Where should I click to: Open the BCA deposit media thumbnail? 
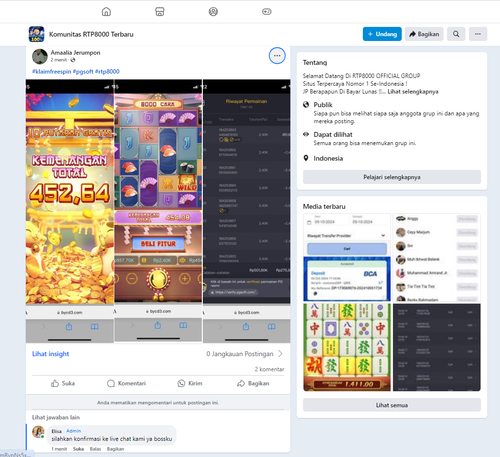(347, 257)
